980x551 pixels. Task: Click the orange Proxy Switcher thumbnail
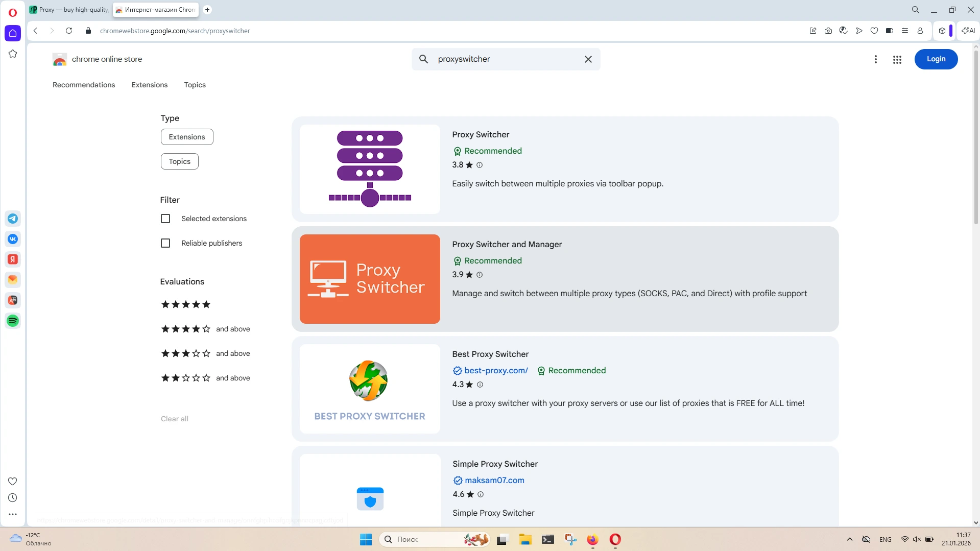370,279
